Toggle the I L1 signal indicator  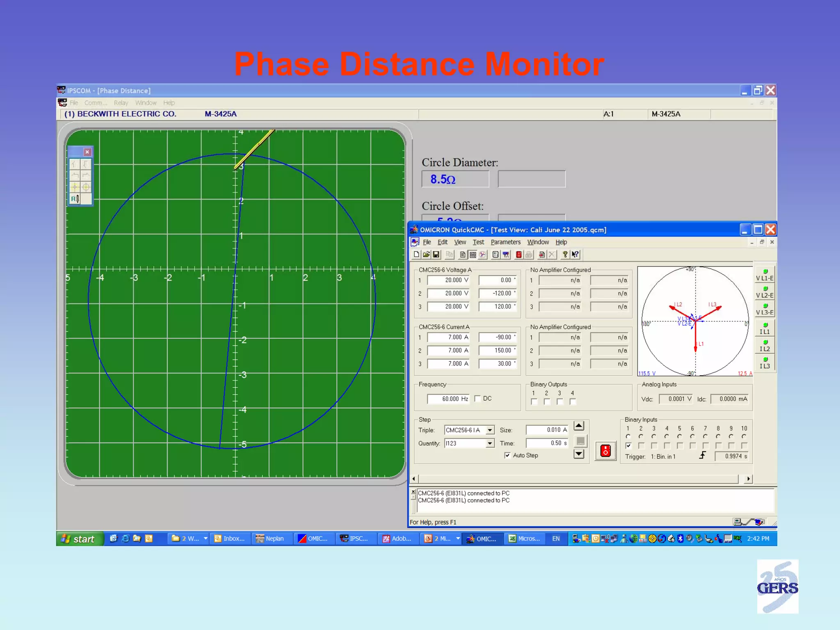765,328
